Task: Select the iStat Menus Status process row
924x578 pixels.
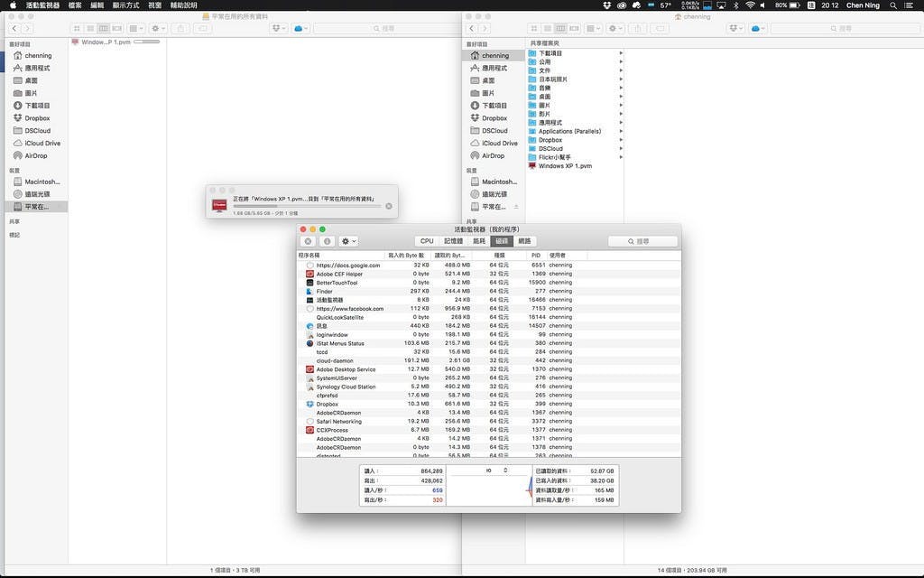Action: [x=488, y=343]
